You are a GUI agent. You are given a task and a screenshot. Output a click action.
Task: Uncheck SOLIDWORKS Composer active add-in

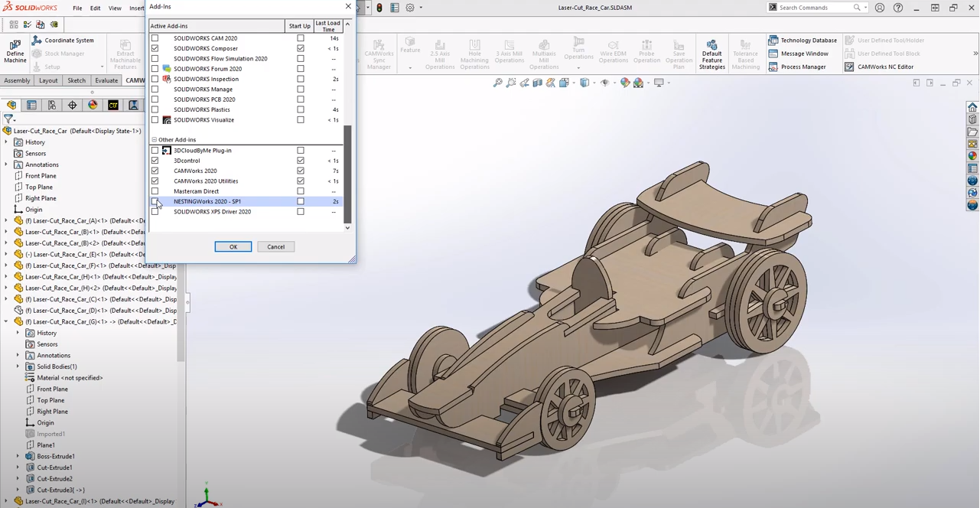point(155,48)
